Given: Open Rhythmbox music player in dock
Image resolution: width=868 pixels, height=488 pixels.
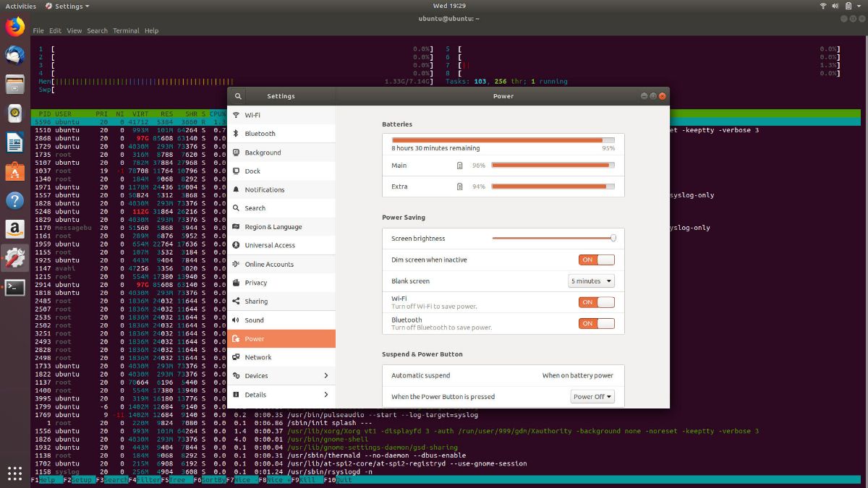Looking at the screenshot, I should point(14,114).
